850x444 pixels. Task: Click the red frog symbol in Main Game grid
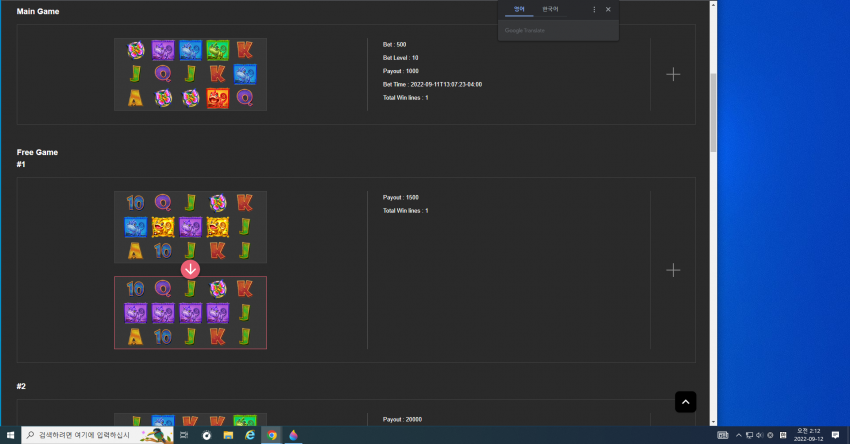coord(217,98)
